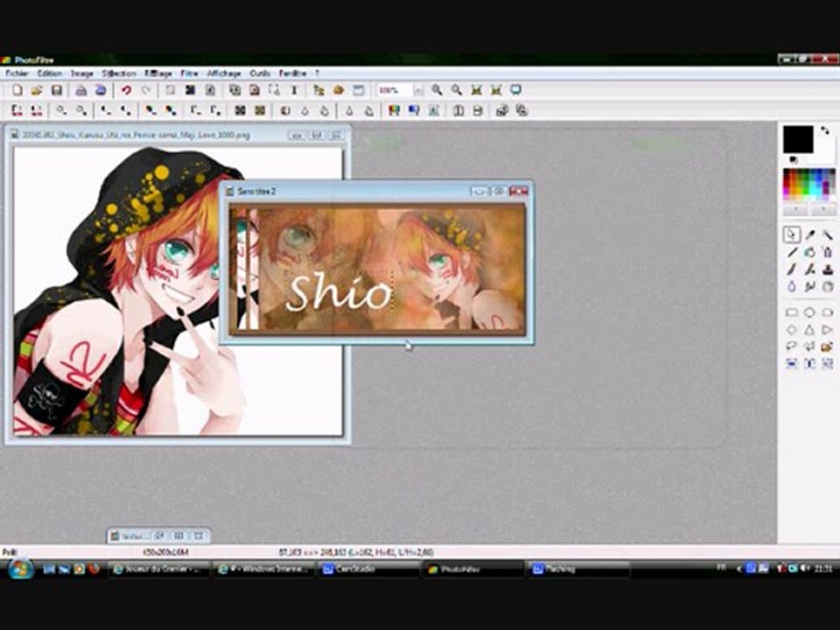Choose the Clone stamp tool

(828, 269)
